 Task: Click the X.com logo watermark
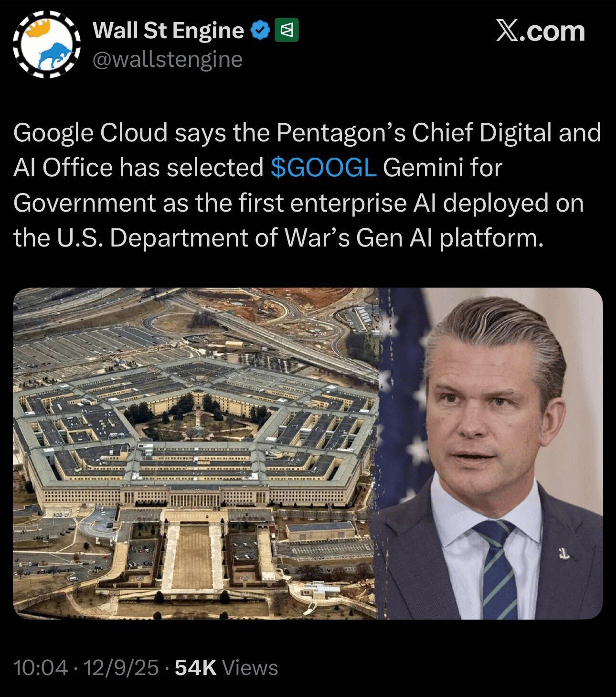coord(540,31)
